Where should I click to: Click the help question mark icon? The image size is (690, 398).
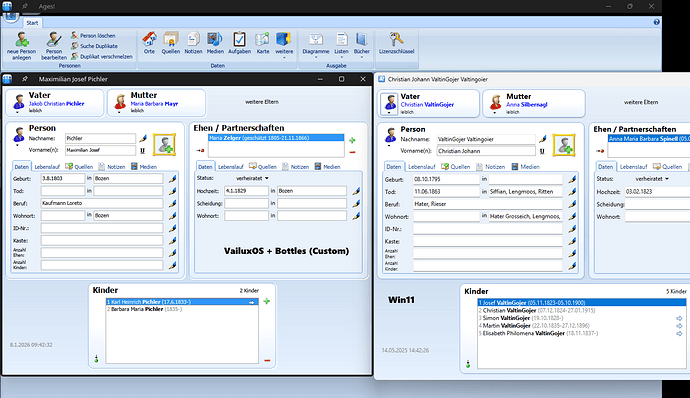(x=656, y=22)
